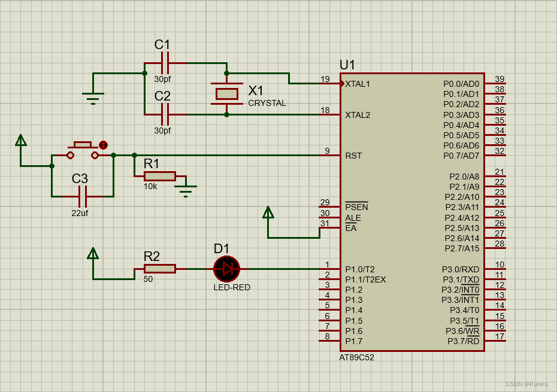The width and height of the screenshot is (557, 392).
Task: Click the P3.0/RXD pin label
Action: click(x=461, y=269)
